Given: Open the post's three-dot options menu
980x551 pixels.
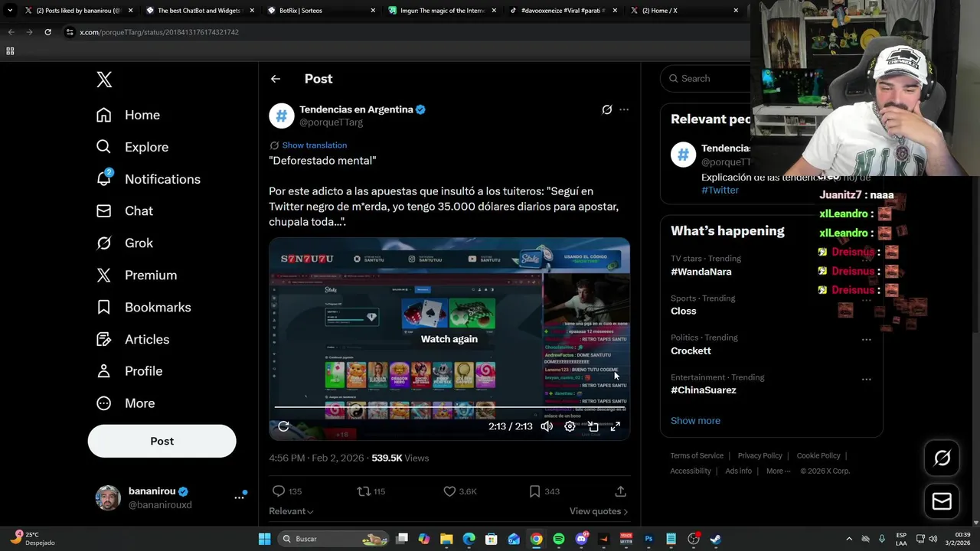Looking at the screenshot, I should pos(624,109).
